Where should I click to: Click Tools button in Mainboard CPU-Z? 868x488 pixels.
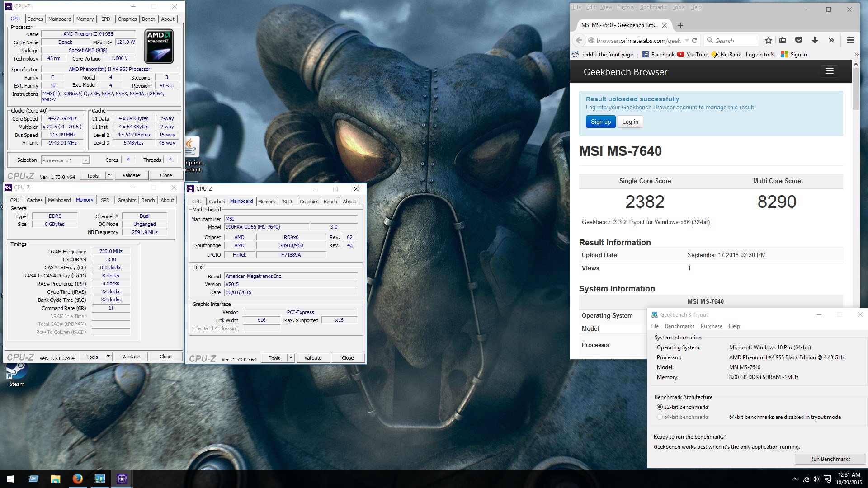point(274,358)
